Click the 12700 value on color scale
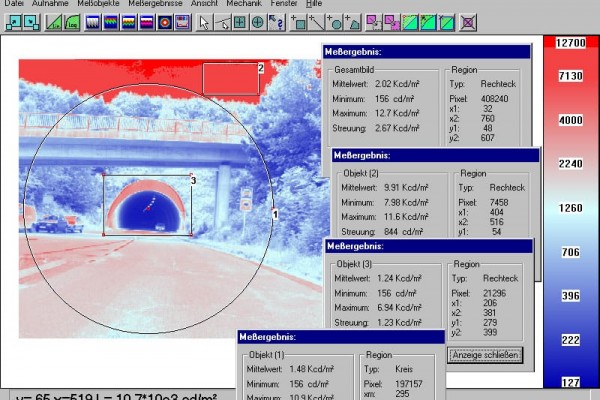Screen dimensions: 600x400 [571, 43]
